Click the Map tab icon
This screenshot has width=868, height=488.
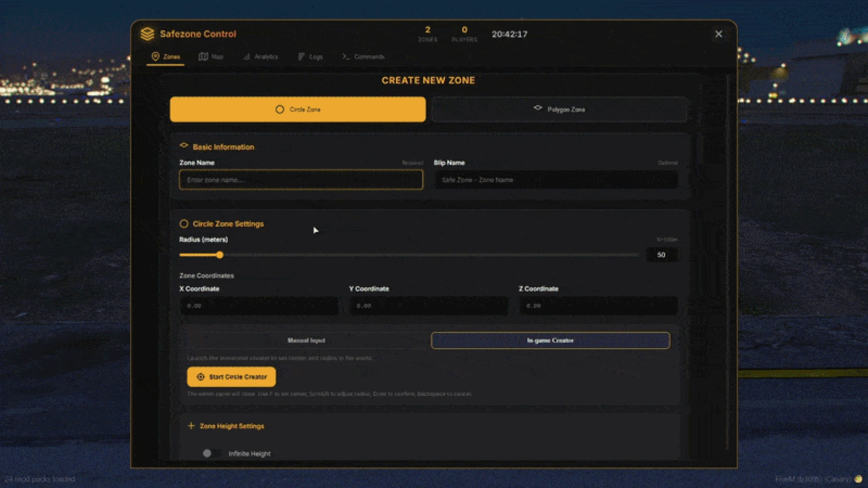[x=203, y=56]
